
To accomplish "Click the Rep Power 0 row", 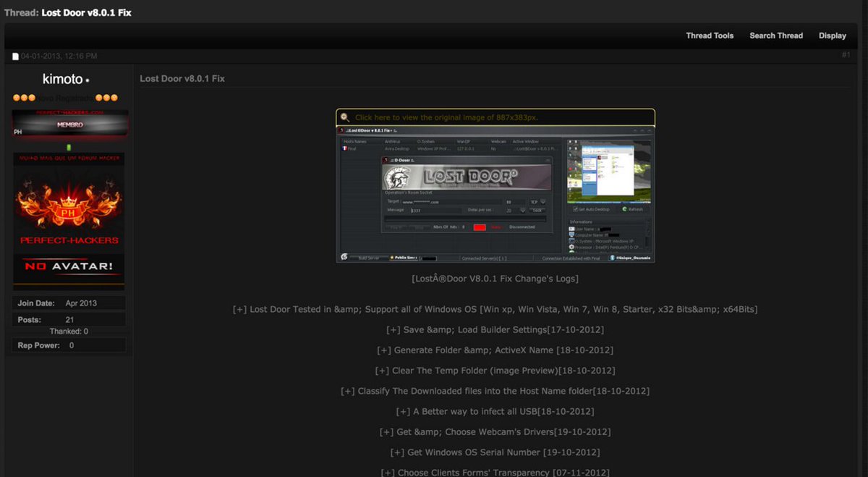I will point(69,345).
